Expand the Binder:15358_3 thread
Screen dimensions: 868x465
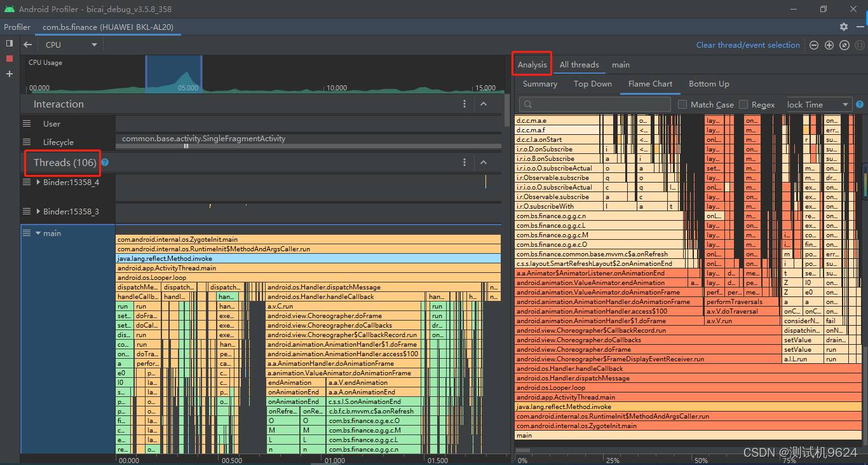[x=39, y=211]
